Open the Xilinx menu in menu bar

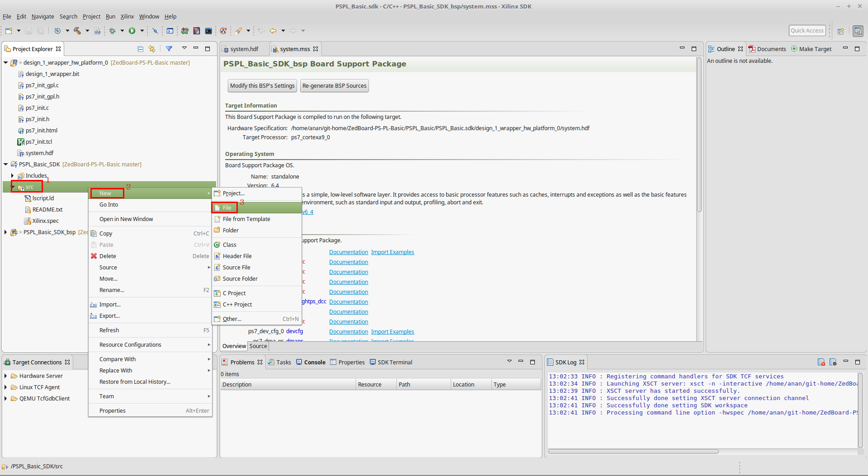pyautogui.click(x=127, y=16)
